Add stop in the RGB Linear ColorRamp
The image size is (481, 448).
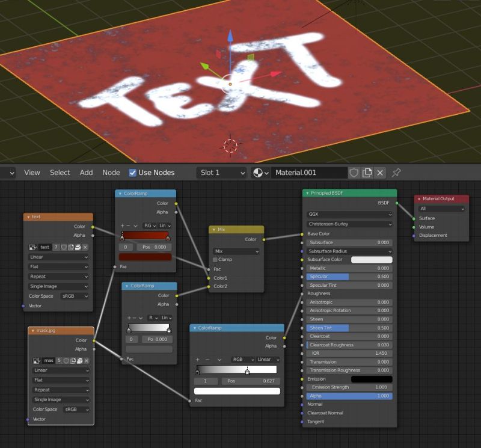pyautogui.click(x=198, y=360)
